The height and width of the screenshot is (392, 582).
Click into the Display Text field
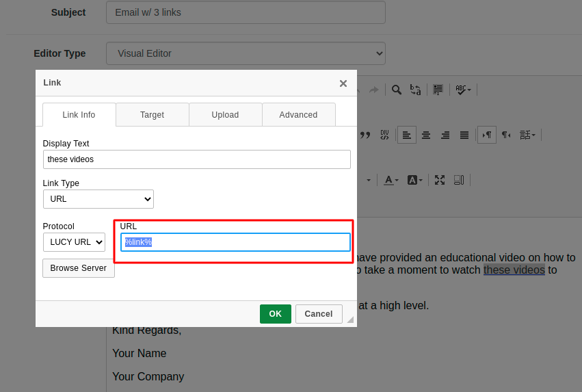(196, 159)
